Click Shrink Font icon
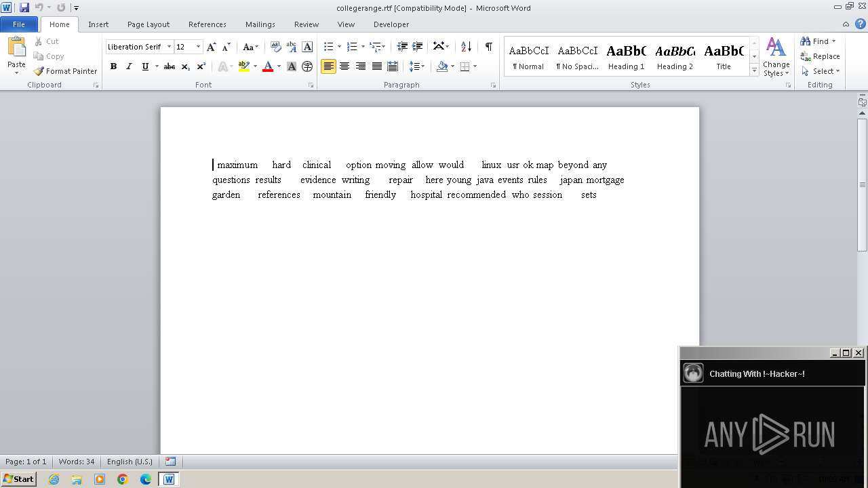This screenshot has height=488, width=868. click(226, 47)
